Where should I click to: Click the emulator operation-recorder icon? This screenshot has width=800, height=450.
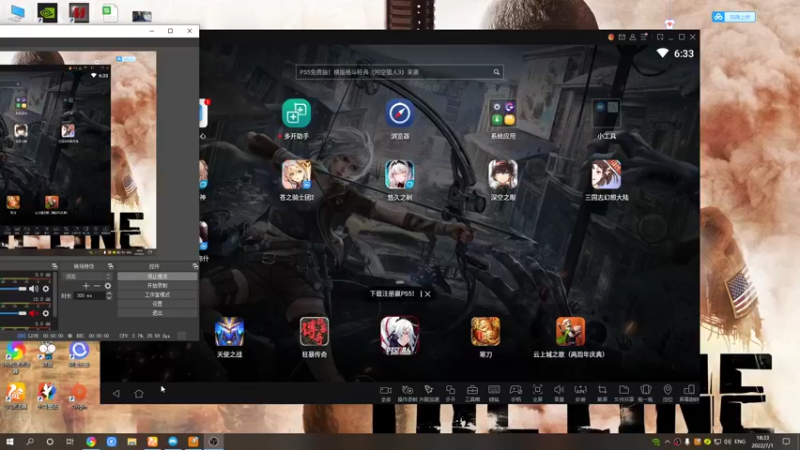pos(407,390)
